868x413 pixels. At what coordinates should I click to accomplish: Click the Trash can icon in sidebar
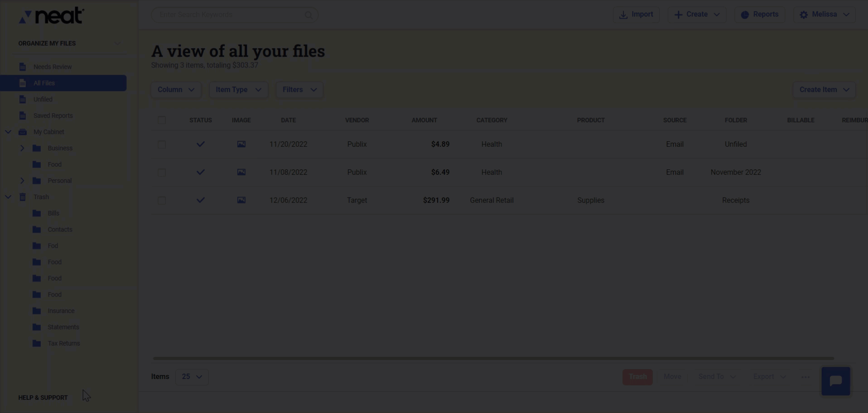(x=23, y=197)
